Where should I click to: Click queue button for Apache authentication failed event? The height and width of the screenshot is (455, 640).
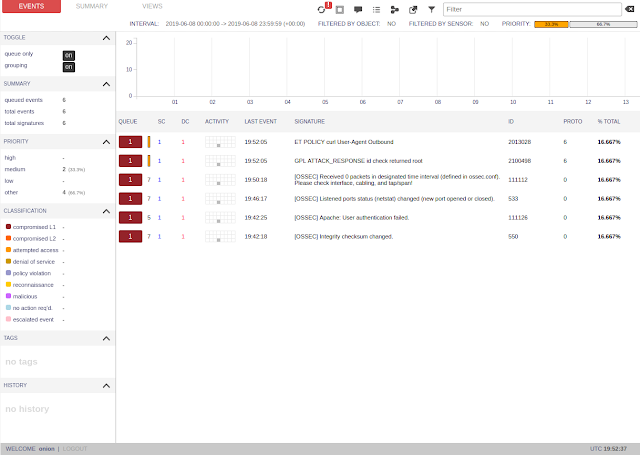[130, 218]
